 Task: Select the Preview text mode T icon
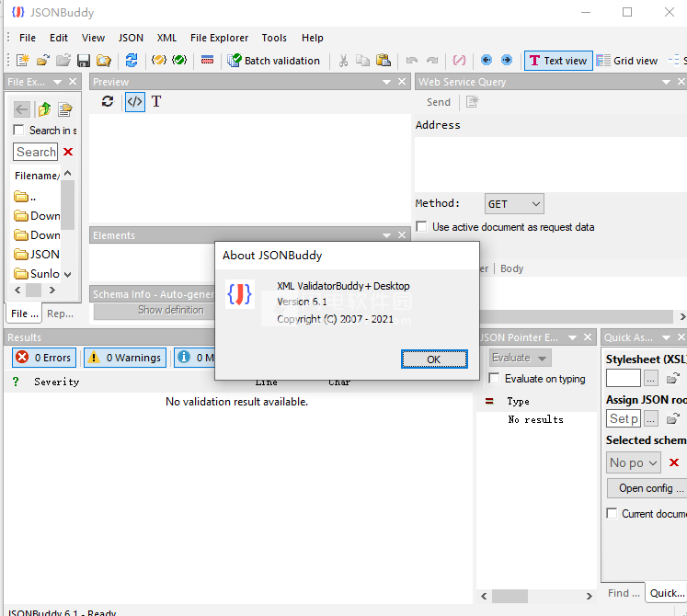pyautogui.click(x=156, y=102)
